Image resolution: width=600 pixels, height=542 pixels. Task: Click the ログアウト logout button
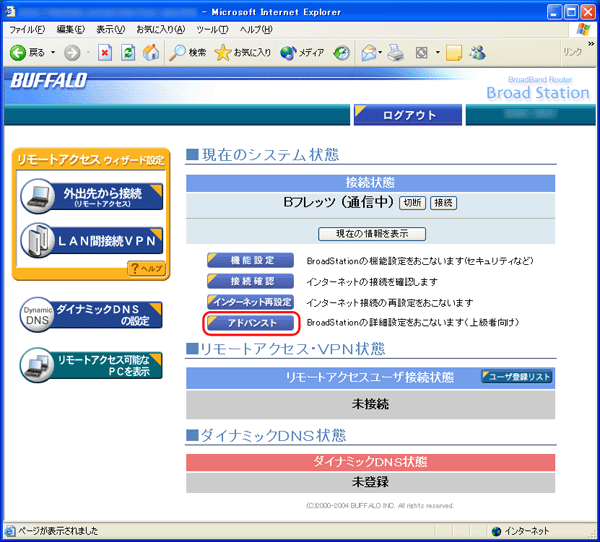408,115
